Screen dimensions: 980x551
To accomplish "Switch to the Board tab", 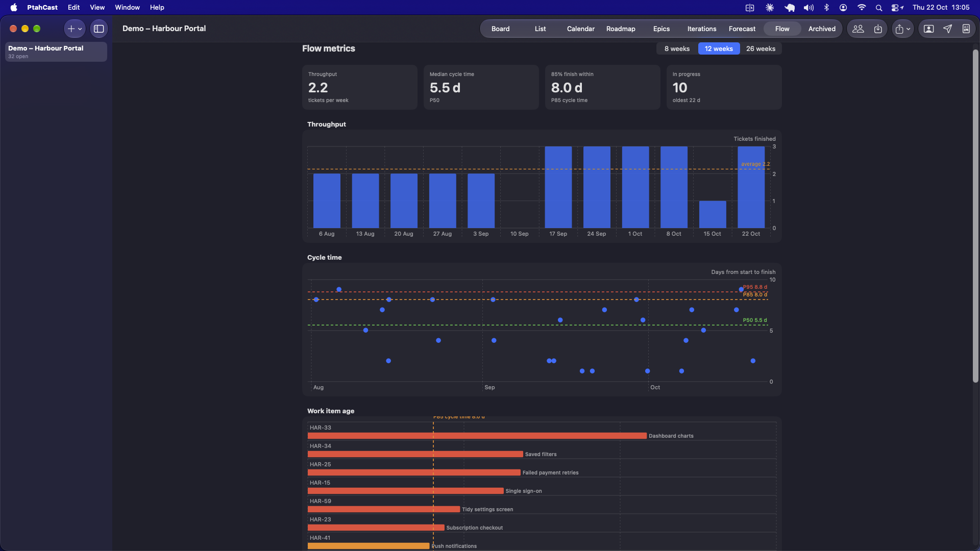I will [x=500, y=29].
